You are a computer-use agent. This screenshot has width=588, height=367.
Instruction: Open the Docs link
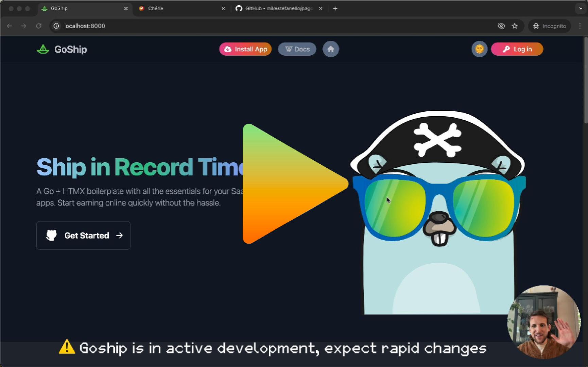pyautogui.click(x=297, y=49)
